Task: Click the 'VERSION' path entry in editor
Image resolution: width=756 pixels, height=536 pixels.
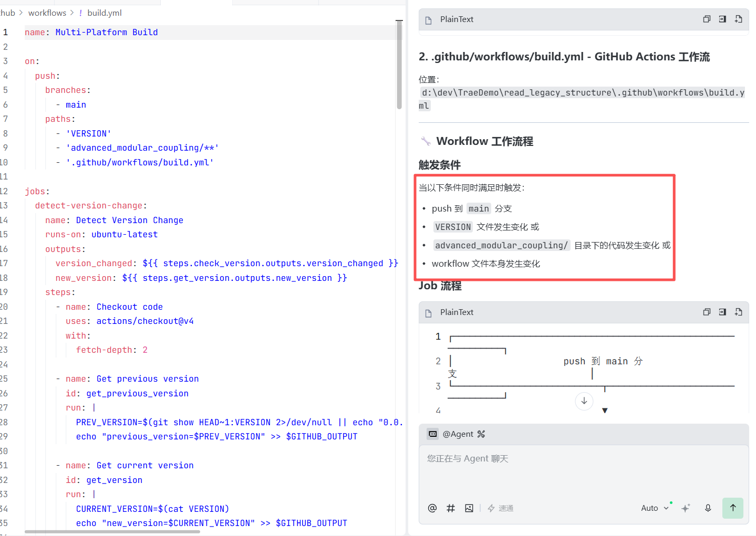Action: pos(88,133)
